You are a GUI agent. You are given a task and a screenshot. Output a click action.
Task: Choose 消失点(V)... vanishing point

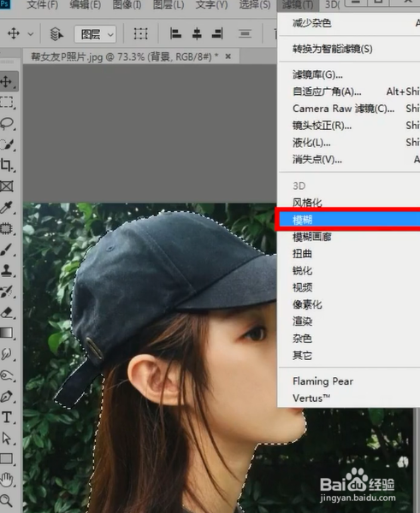(x=349, y=159)
